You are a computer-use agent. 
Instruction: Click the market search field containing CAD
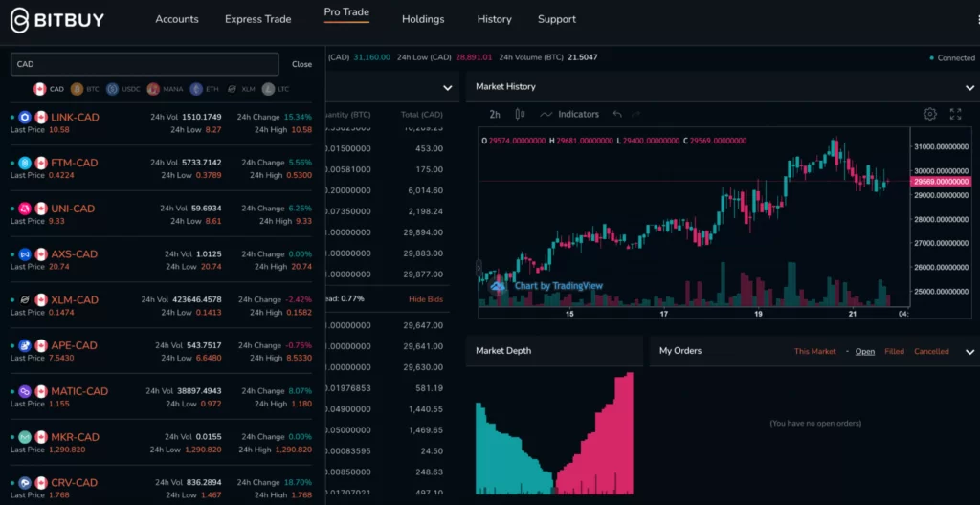pos(145,64)
